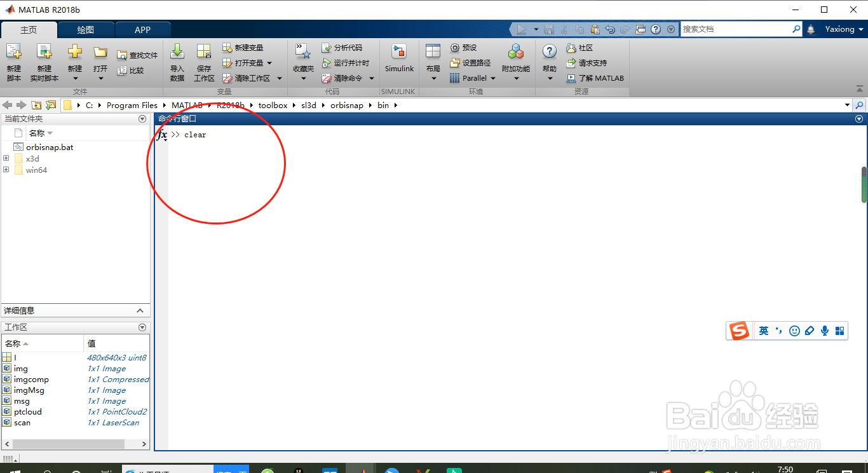
Task: Open the 附加功能 (Add-Ons) dropdown
Action: [x=516, y=79]
